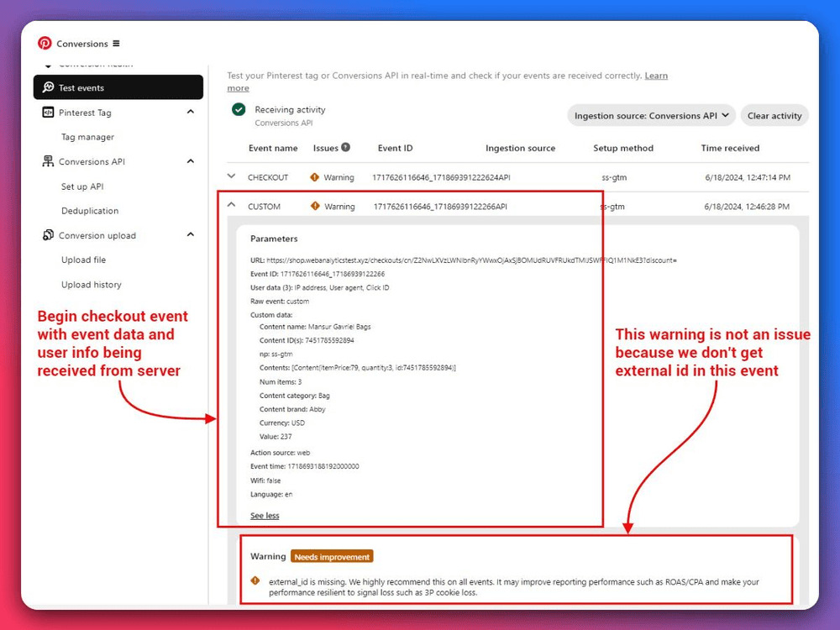Click the Conversion upload icon

(48, 234)
